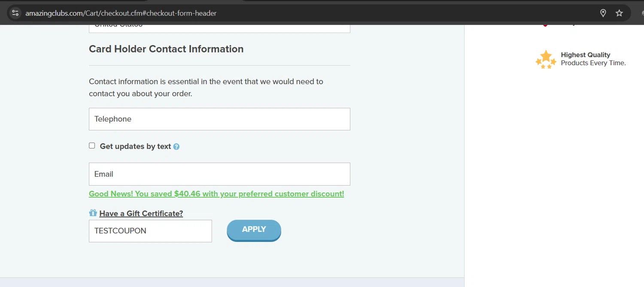This screenshot has width=644, height=287.
Task: Click the location permission icon in address bar
Action: pos(603,13)
